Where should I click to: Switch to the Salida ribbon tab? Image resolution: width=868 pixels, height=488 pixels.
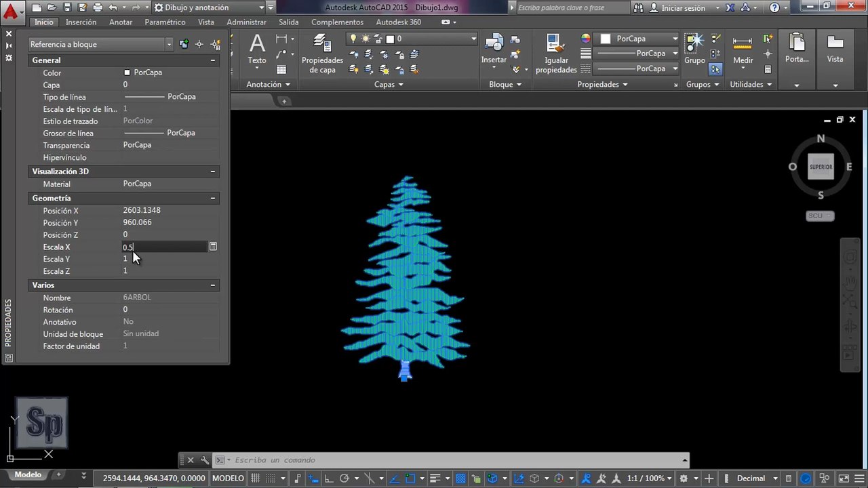tap(288, 22)
